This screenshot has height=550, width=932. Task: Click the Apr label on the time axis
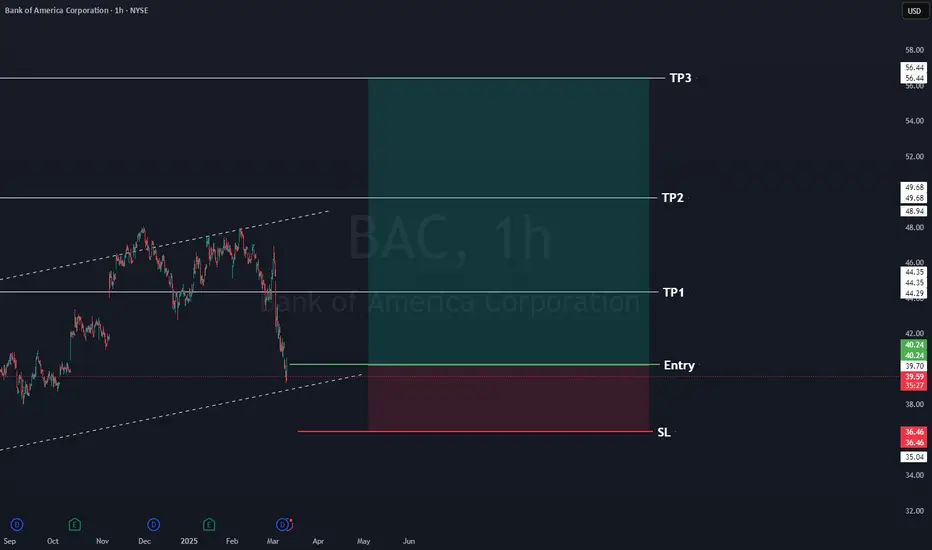pos(318,541)
